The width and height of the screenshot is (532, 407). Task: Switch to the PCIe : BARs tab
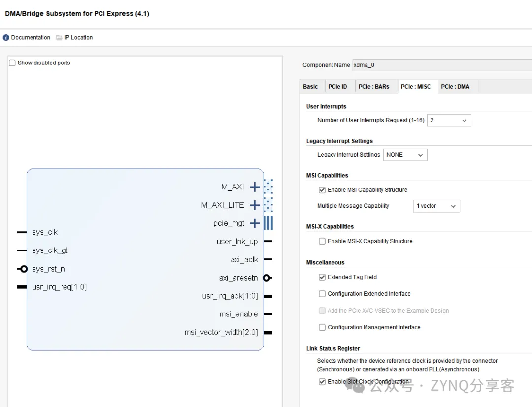tap(373, 87)
